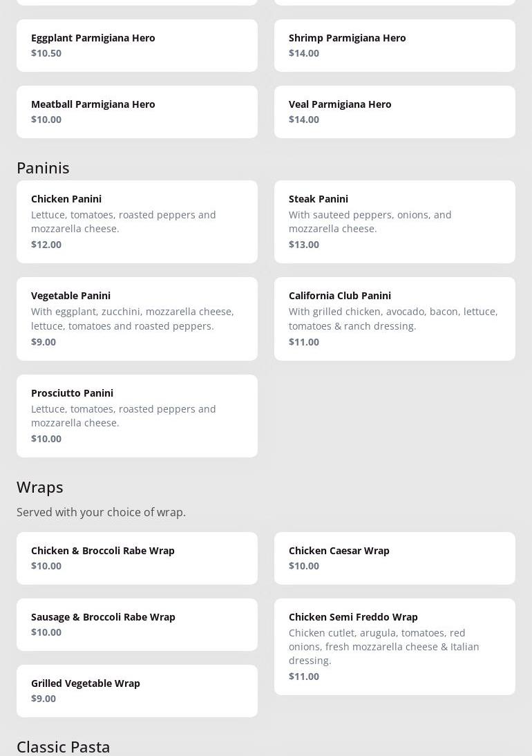Click the Classic Pasta section heading
This screenshot has height=756, width=532.
click(64, 747)
